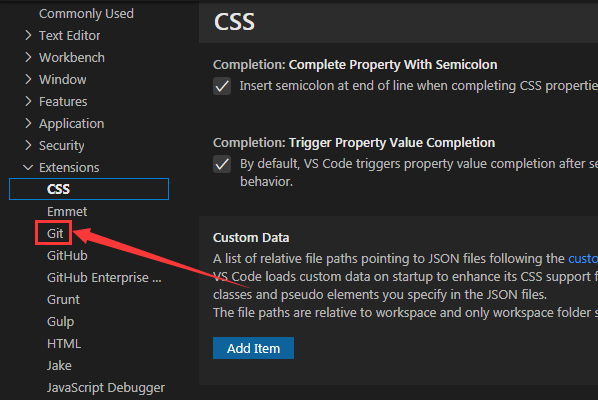Image resolution: width=598 pixels, height=400 pixels.
Task: Open Emmet extension settings
Action: (x=67, y=211)
